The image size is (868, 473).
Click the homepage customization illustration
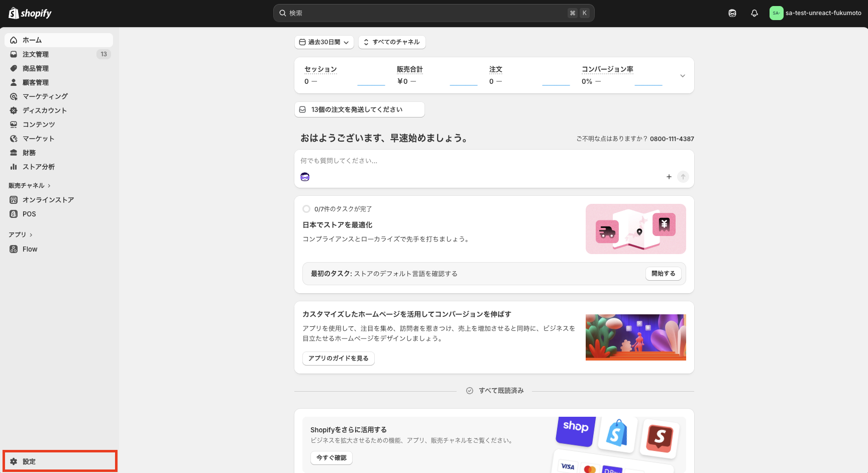coord(636,337)
